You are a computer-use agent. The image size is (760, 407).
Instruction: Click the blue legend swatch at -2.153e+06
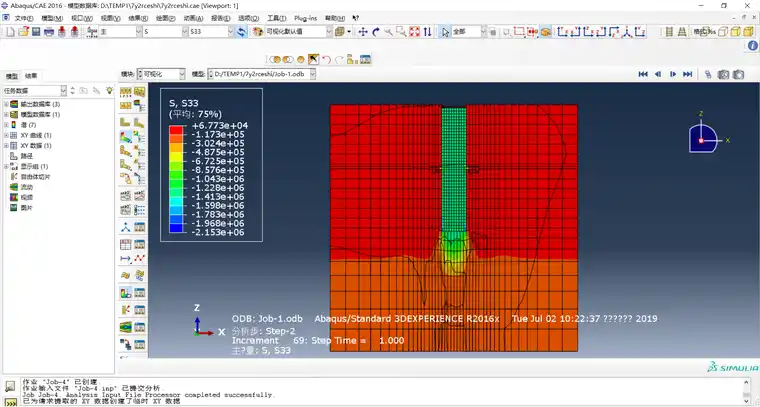pos(176,228)
